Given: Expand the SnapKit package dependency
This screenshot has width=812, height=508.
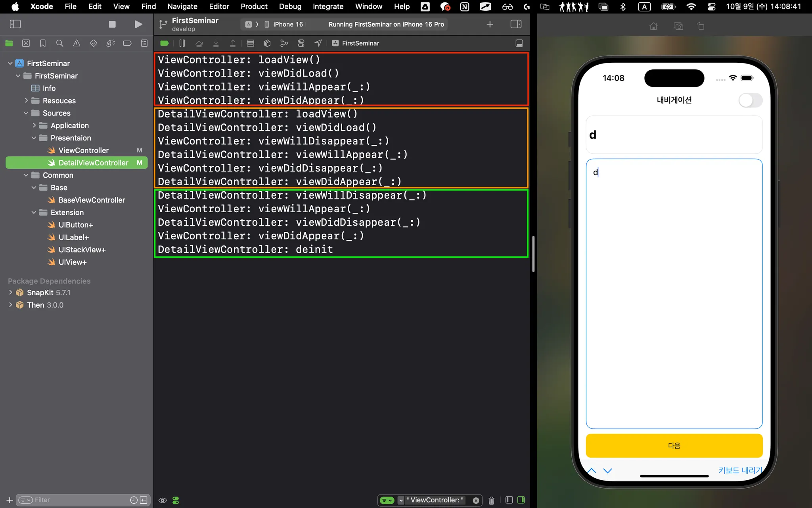Looking at the screenshot, I should pos(10,292).
